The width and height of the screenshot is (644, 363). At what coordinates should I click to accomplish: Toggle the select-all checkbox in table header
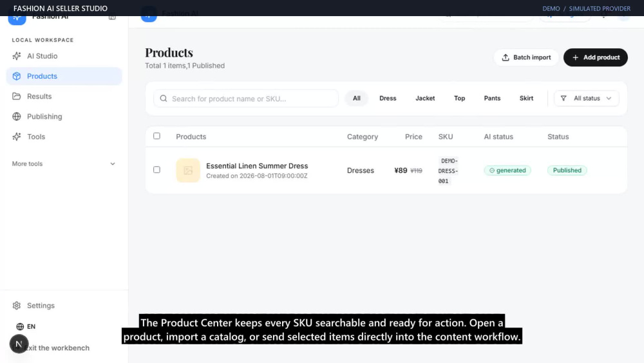tap(156, 136)
